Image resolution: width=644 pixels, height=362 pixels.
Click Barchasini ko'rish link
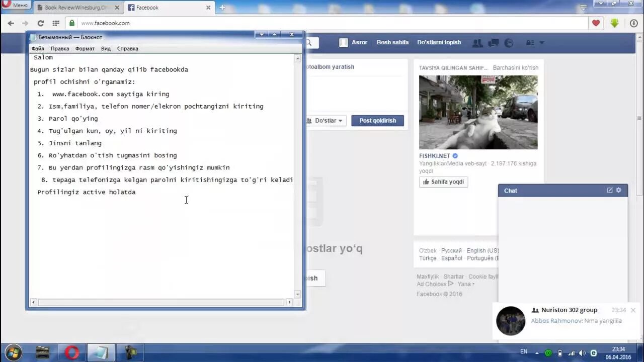tap(515, 68)
